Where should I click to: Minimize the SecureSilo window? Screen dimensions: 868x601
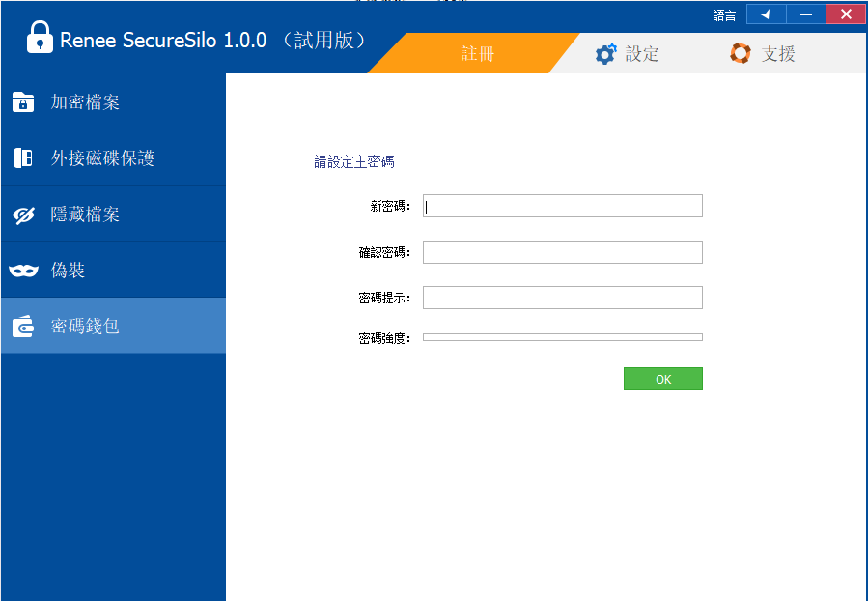click(806, 14)
